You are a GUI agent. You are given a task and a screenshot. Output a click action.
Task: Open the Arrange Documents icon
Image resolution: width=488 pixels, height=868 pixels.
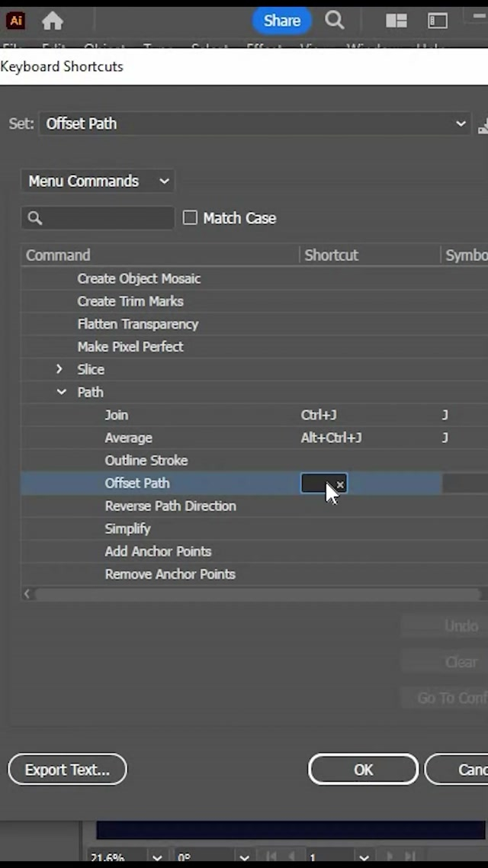[x=396, y=21]
